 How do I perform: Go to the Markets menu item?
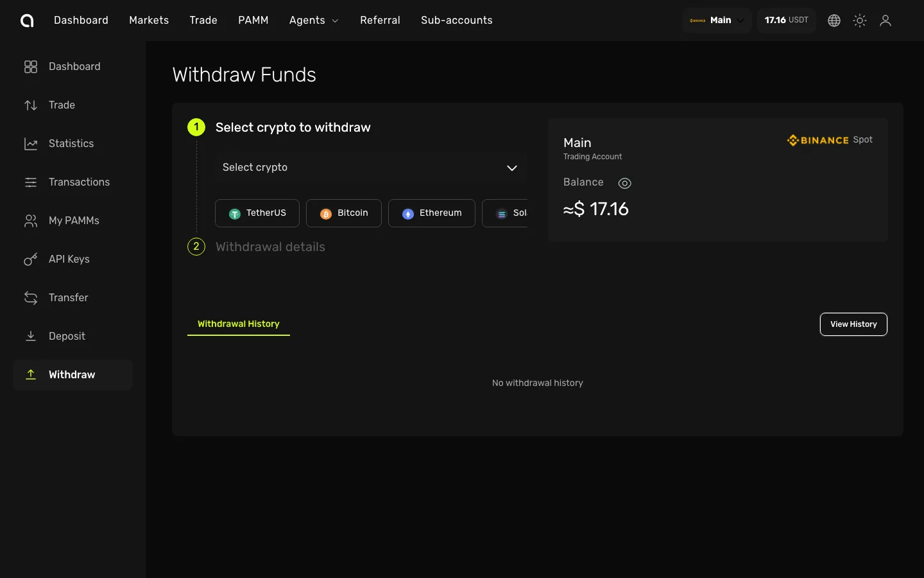coord(148,20)
